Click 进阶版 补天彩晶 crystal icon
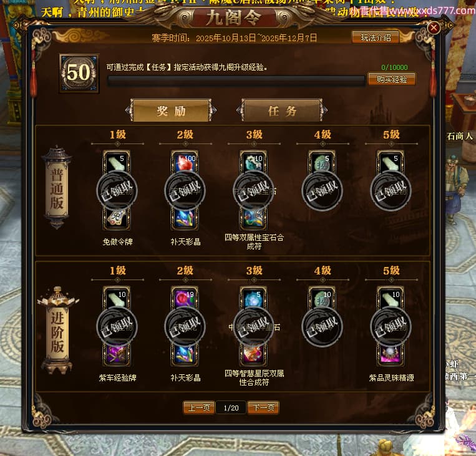476x456 pixels. click(185, 354)
